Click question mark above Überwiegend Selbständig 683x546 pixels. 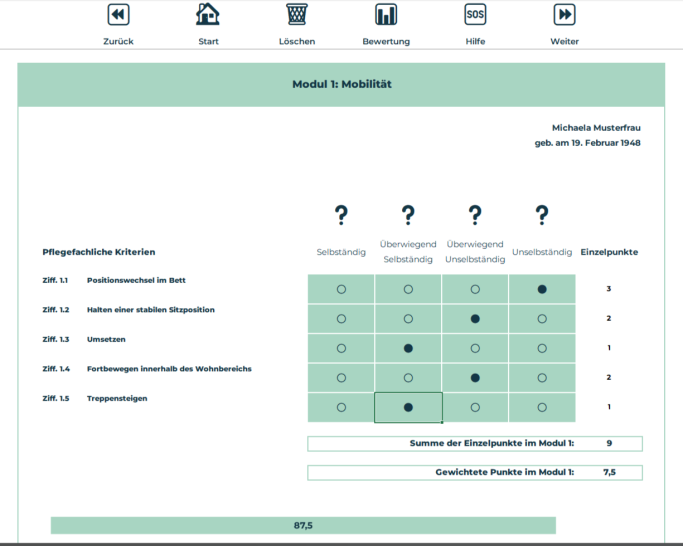point(408,214)
